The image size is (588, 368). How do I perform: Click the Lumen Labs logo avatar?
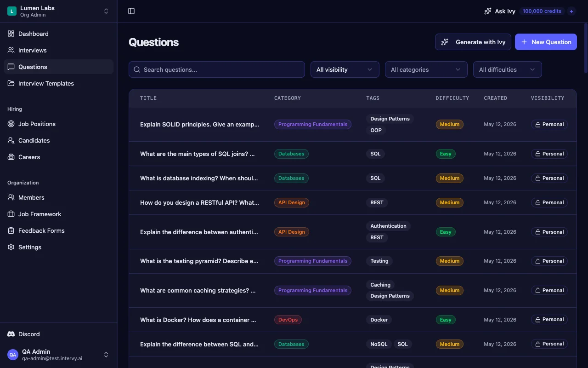coord(12,11)
